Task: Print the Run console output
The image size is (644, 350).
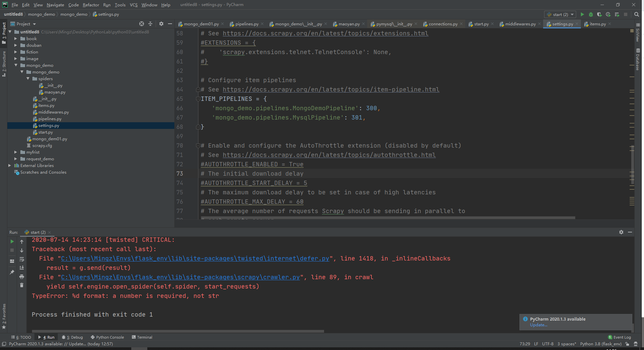Action: (x=22, y=277)
